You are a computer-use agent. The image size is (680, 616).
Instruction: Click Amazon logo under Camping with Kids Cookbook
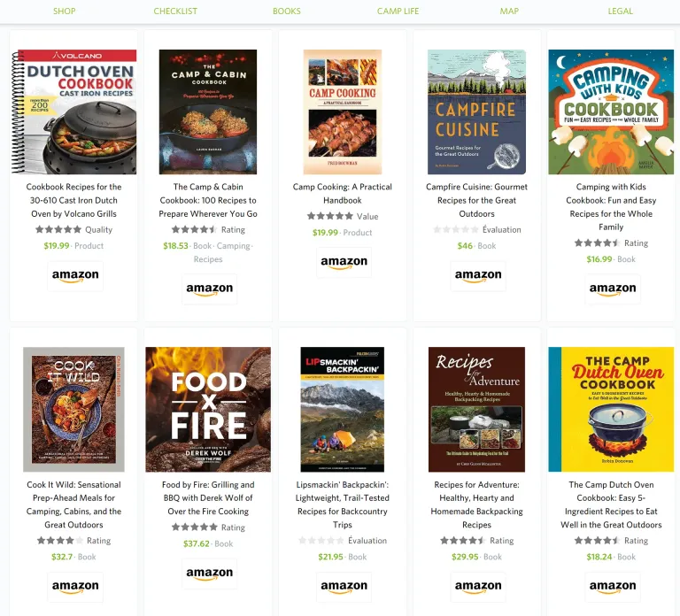(613, 289)
